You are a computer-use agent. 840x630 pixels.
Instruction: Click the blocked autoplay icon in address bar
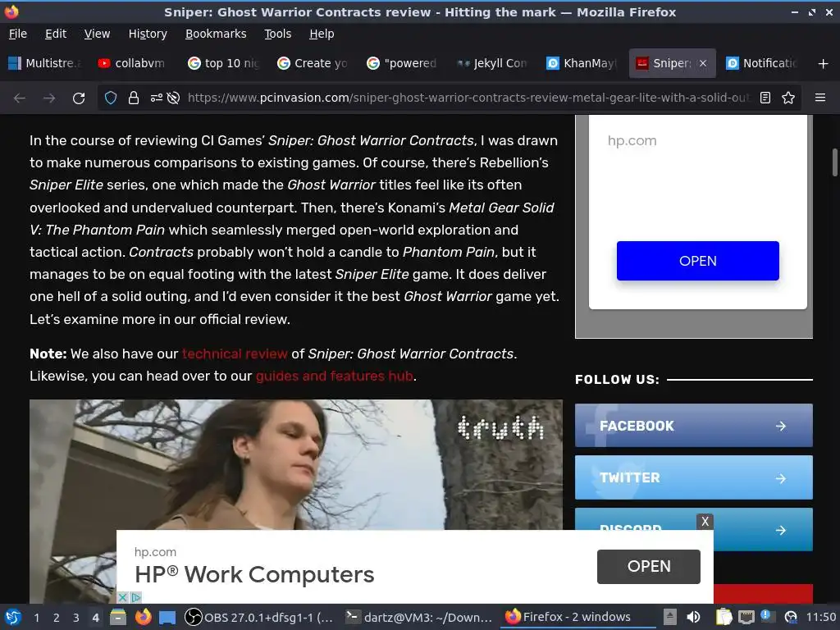(x=173, y=98)
